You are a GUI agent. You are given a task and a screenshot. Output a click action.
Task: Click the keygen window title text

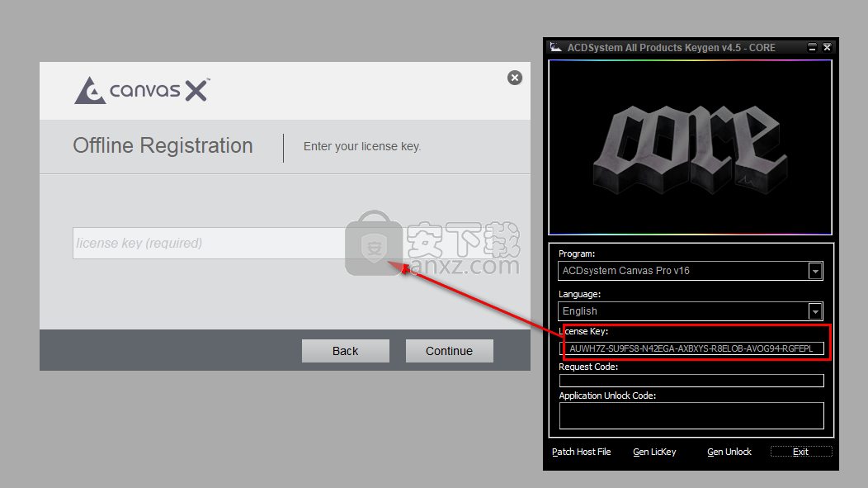click(x=672, y=48)
